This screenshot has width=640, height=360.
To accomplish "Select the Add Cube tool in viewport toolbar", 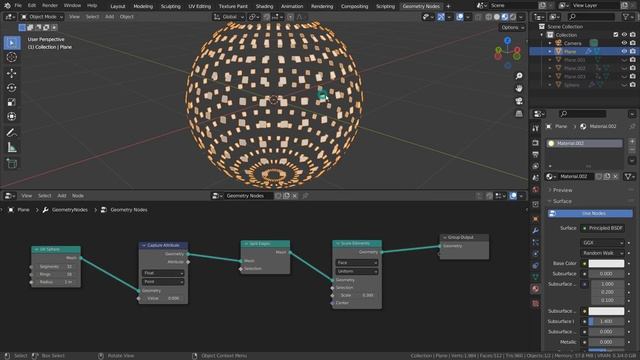I will [x=12, y=163].
